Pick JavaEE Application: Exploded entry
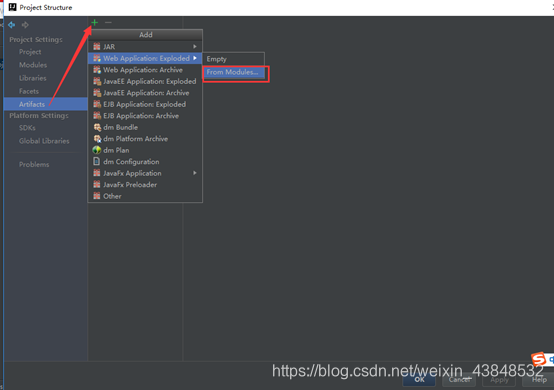554x390 pixels. tap(145, 81)
